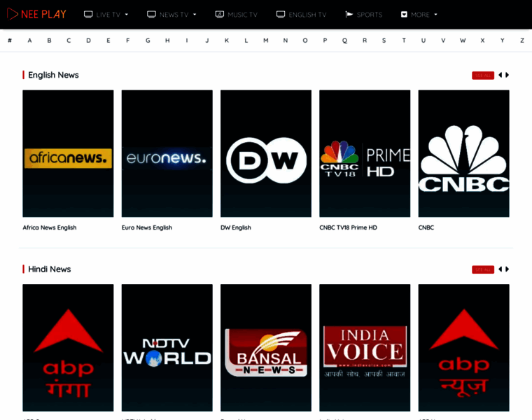Filter channels by letter T
The width and height of the screenshot is (532, 420).
click(404, 41)
